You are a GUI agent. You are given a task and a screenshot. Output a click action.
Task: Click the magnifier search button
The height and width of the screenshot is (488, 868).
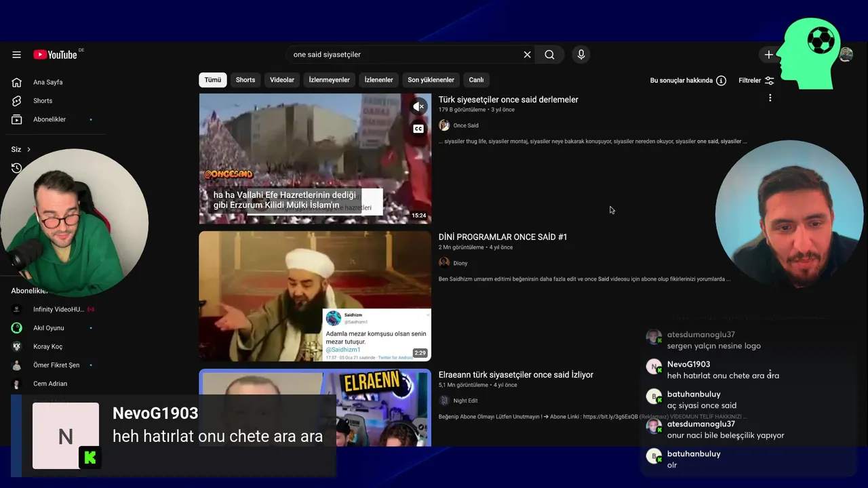click(549, 55)
